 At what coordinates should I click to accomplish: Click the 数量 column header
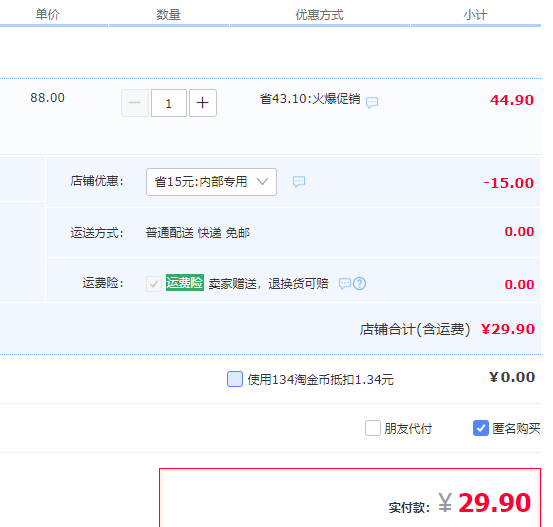point(169,15)
